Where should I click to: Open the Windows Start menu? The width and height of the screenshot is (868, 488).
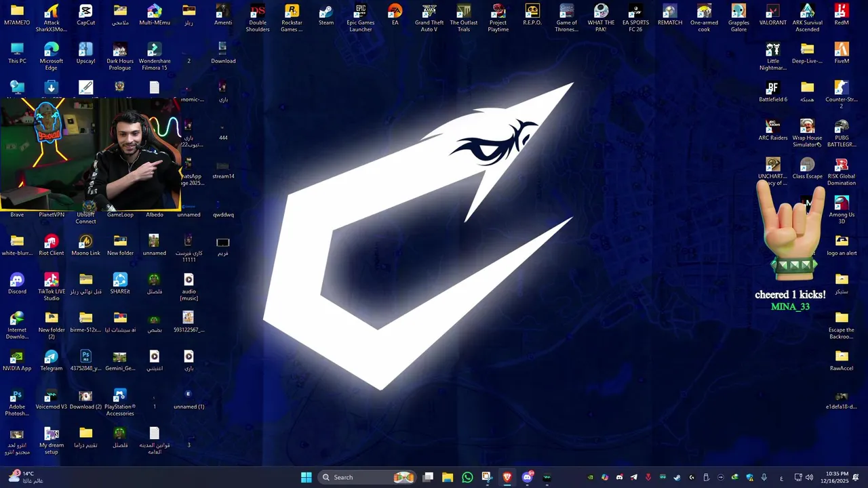tap(306, 477)
